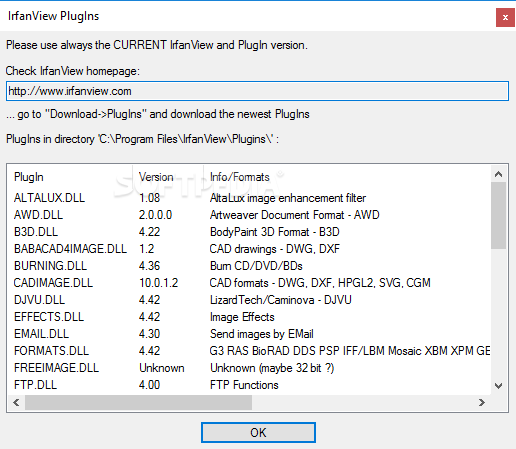The height and width of the screenshot is (449, 516).
Task: Click 'Unknown (maybe 32 bit ?)' description
Action: (272, 368)
